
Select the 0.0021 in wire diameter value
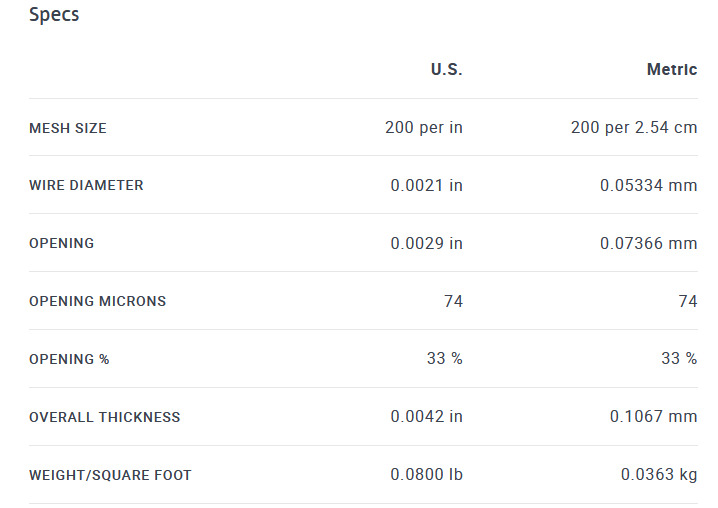[x=426, y=185]
